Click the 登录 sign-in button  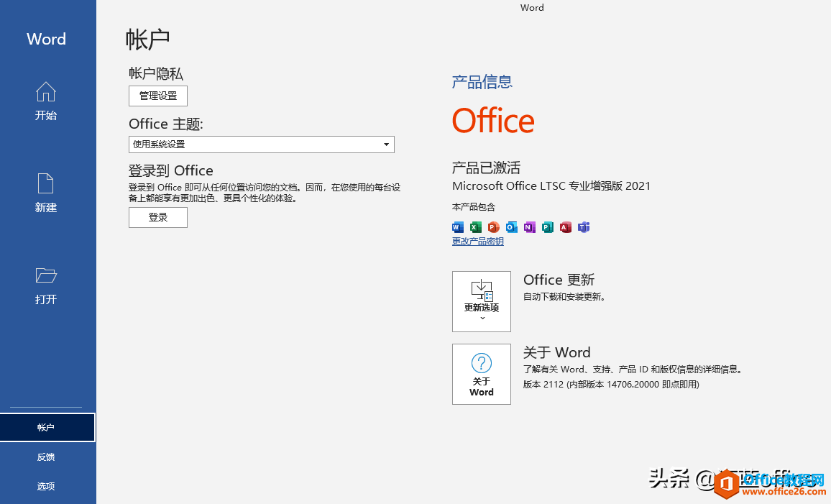[158, 217]
